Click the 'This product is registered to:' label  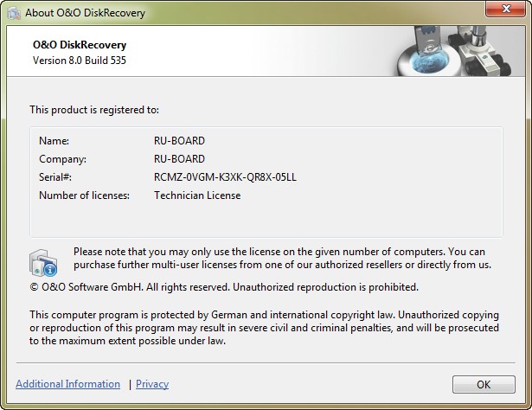click(94, 110)
